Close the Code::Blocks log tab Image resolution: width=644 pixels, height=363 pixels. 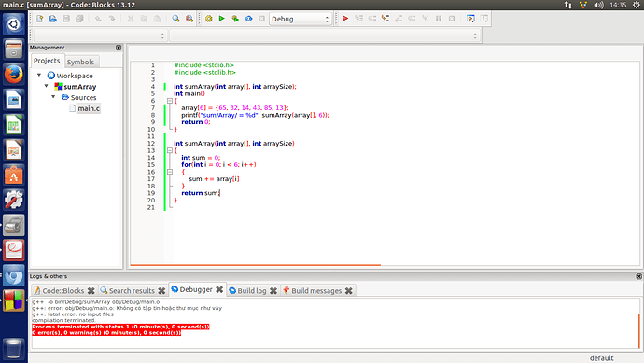click(91, 291)
